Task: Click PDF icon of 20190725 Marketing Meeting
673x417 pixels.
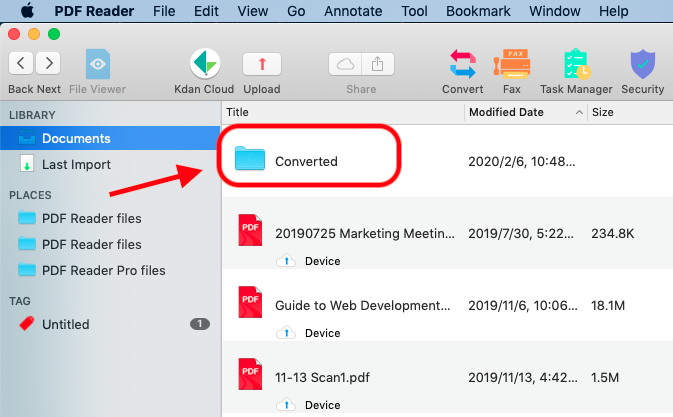Action: click(x=250, y=230)
